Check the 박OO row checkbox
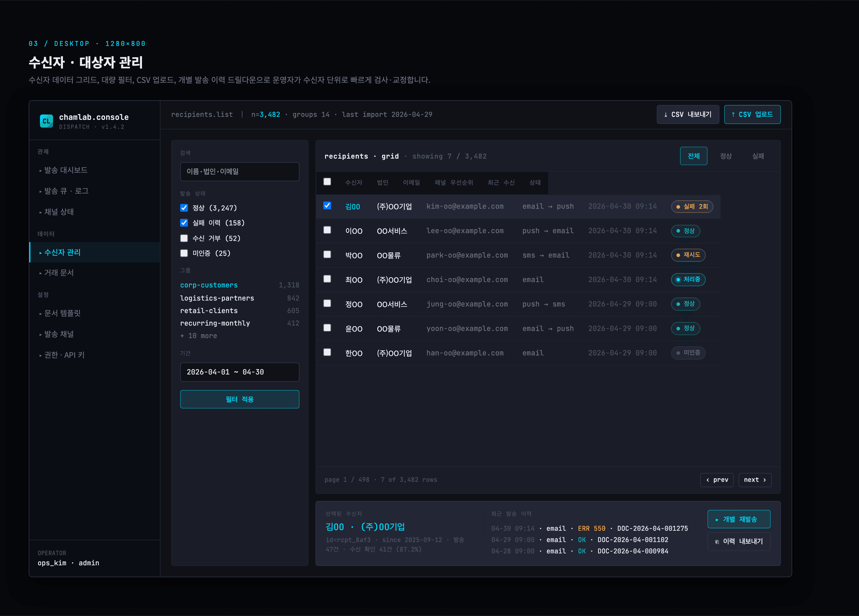Screen dimensions: 859x616 point(327,254)
